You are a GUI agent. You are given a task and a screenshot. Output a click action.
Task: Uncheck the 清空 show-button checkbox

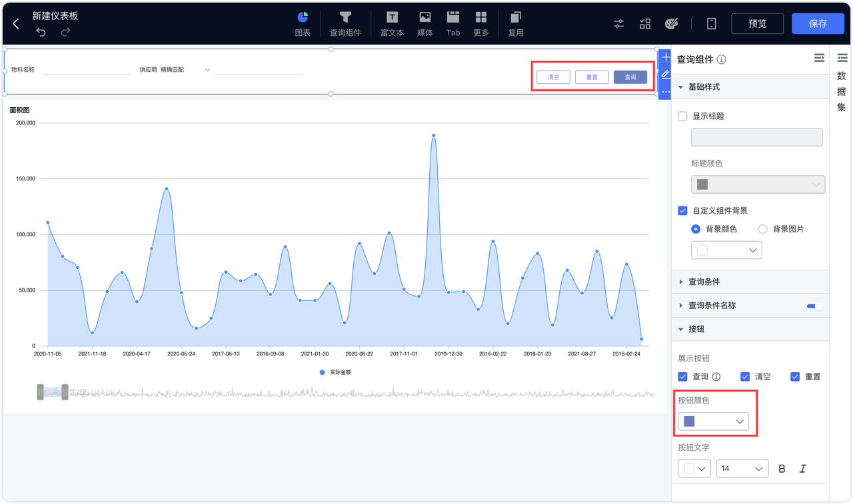coord(745,377)
